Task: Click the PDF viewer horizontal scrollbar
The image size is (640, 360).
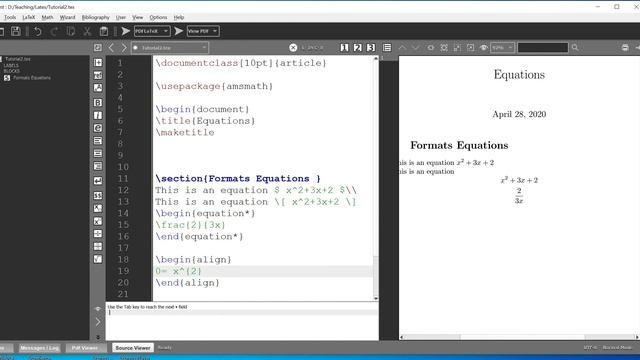Action: (519, 337)
